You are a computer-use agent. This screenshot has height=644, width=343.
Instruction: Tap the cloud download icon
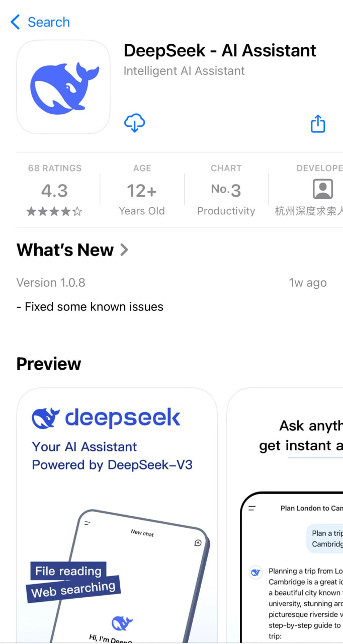[134, 123]
